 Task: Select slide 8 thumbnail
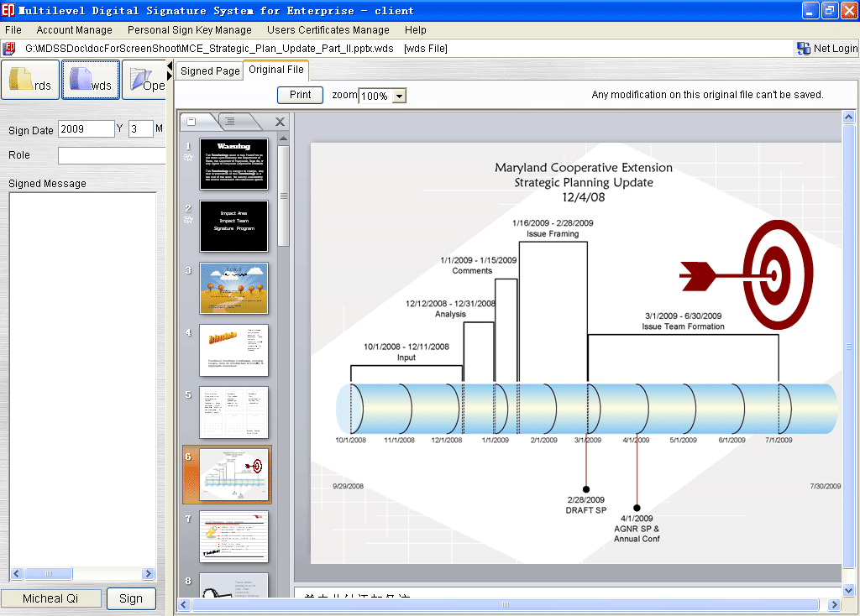tap(233, 585)
